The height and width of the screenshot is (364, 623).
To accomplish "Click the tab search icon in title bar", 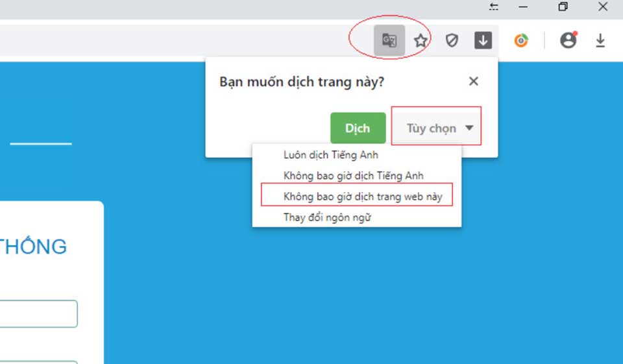I will [x=493, y=6].
